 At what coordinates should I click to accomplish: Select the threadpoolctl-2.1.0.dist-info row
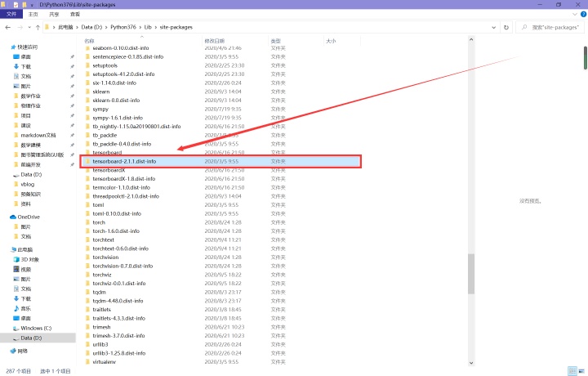point(220,196)
